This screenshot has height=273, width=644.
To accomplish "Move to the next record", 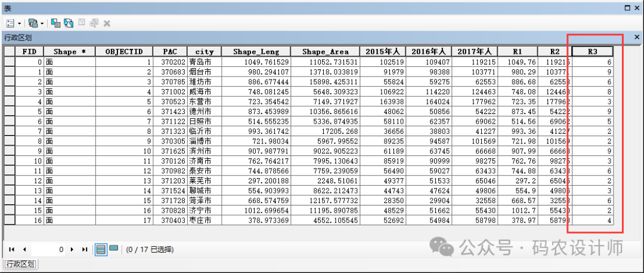I will 72,249.
